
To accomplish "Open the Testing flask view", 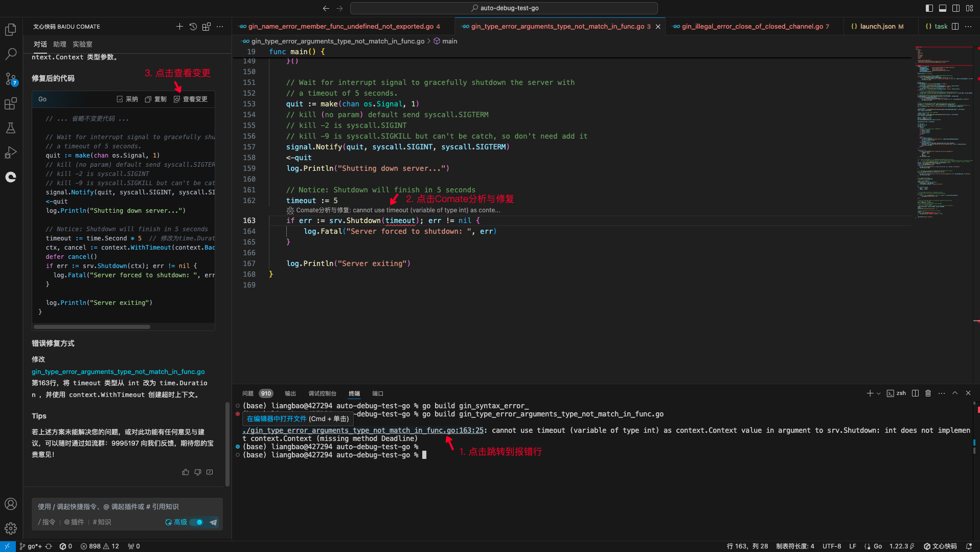I will (x=11, y=128).
